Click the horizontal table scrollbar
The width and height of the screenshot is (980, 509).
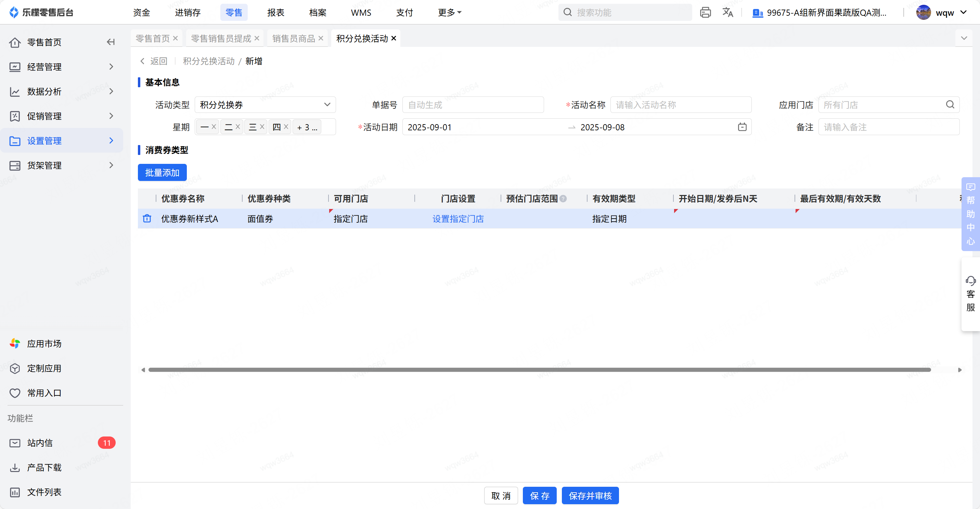point(540,370)
